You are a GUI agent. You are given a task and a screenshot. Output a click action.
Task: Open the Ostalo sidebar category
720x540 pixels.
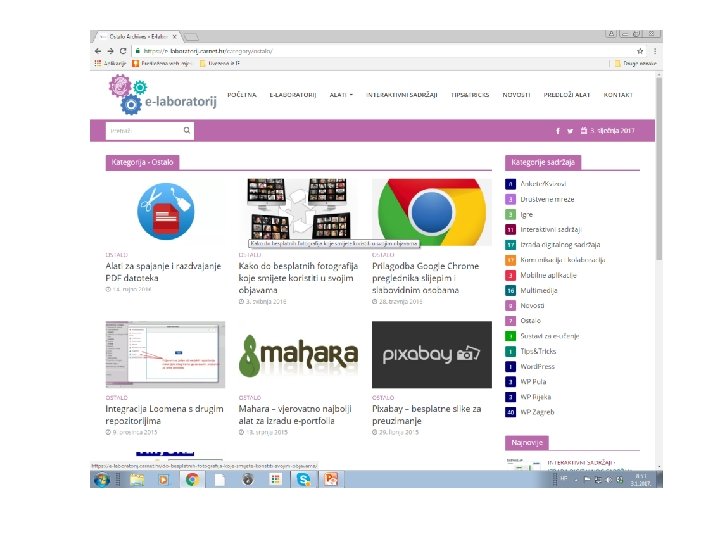530,321
